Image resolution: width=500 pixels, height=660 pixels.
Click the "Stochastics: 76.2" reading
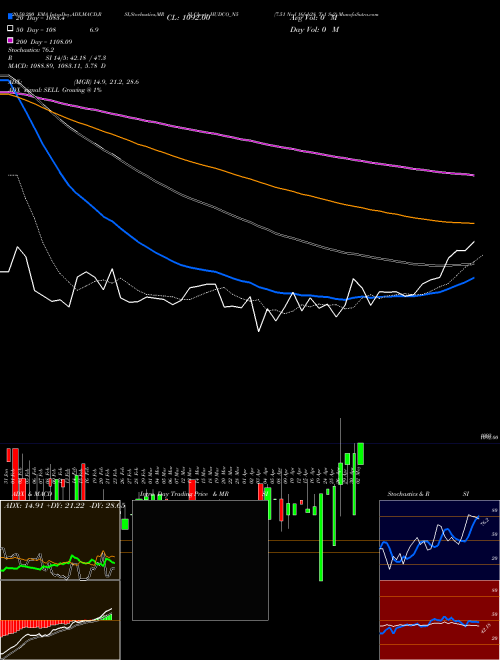pos(31,50)
